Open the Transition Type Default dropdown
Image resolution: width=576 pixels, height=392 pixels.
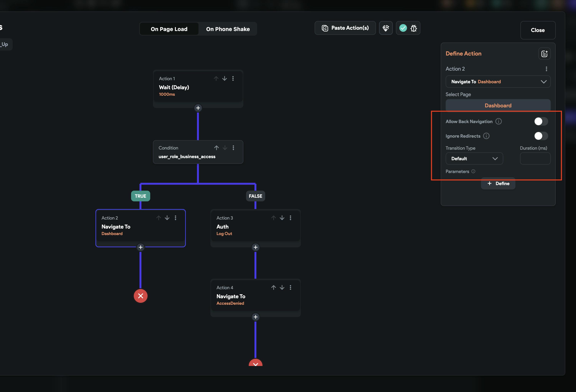point(474,158)
